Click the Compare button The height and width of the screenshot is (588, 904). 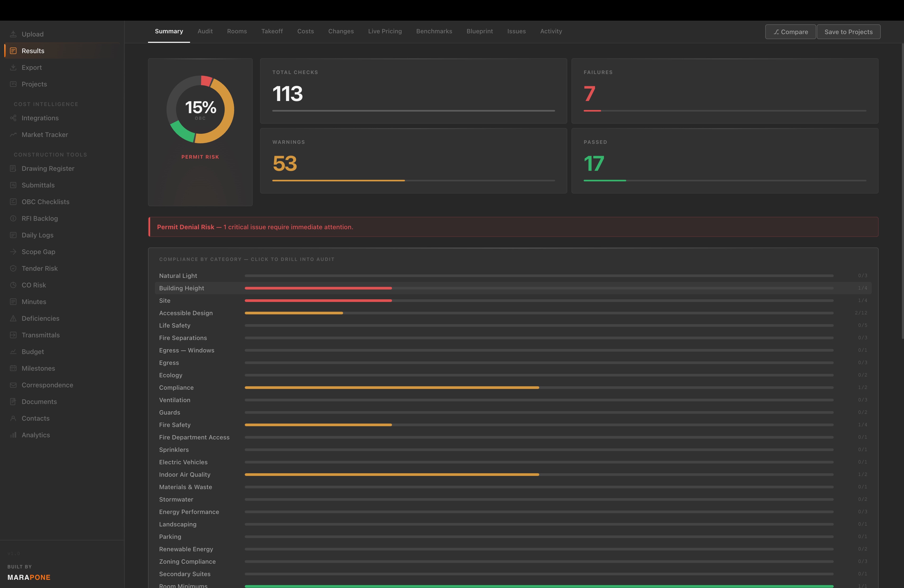point(790,32)
